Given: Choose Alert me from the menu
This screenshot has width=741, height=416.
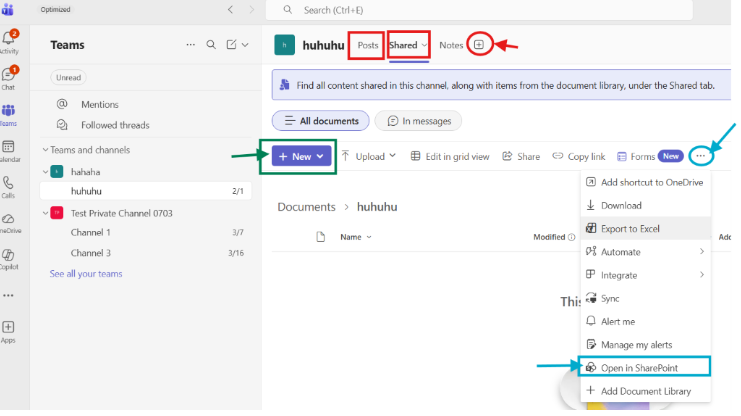Looking at the screenshot, I should [646, 321].
